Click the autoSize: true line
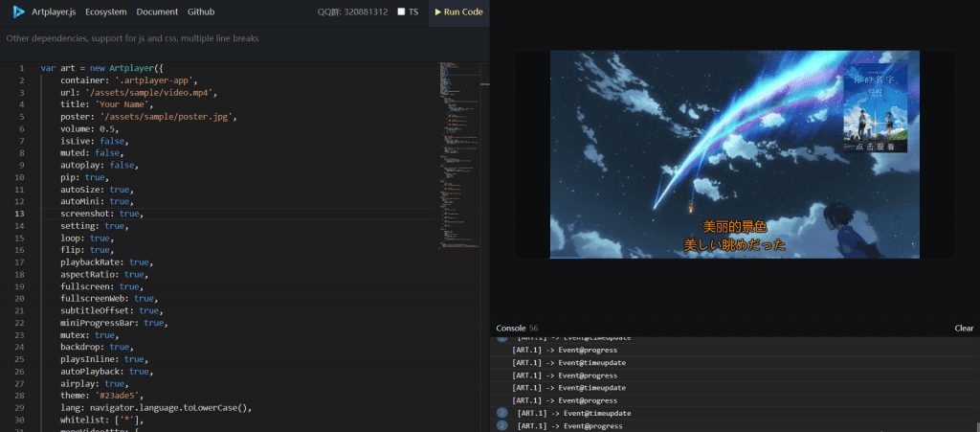This screenshot has height=432, width=980. (97, 190)
